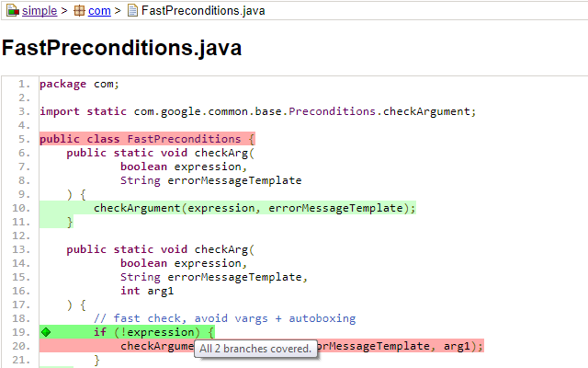
Task: Click the green closing brace on line 11
Action: click(70, 222)
